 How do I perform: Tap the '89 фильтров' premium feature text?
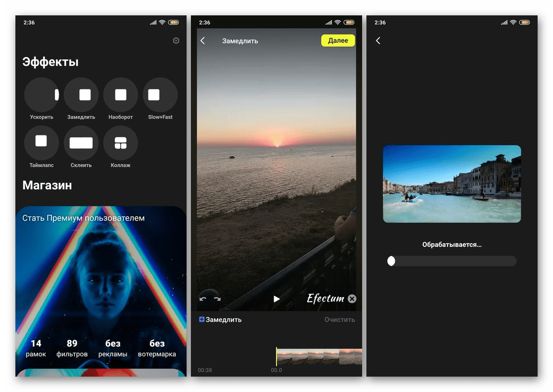pyautogui.click(x=72, y=348)
